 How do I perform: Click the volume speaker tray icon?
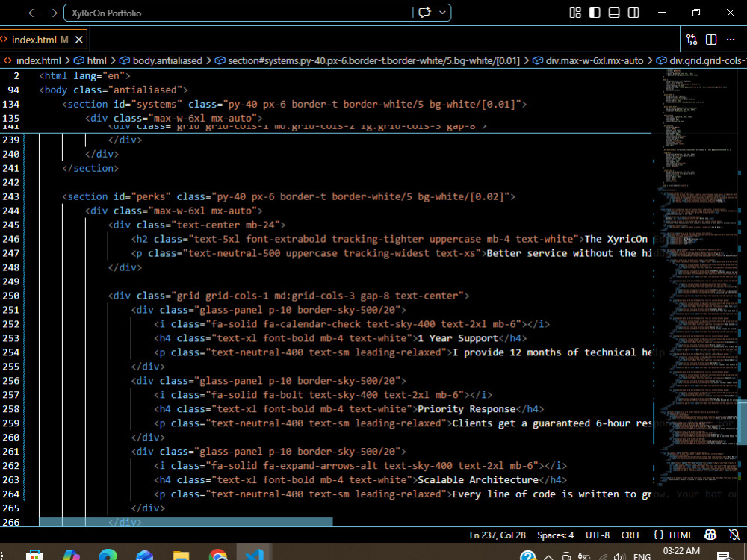[x=619, y=556]
